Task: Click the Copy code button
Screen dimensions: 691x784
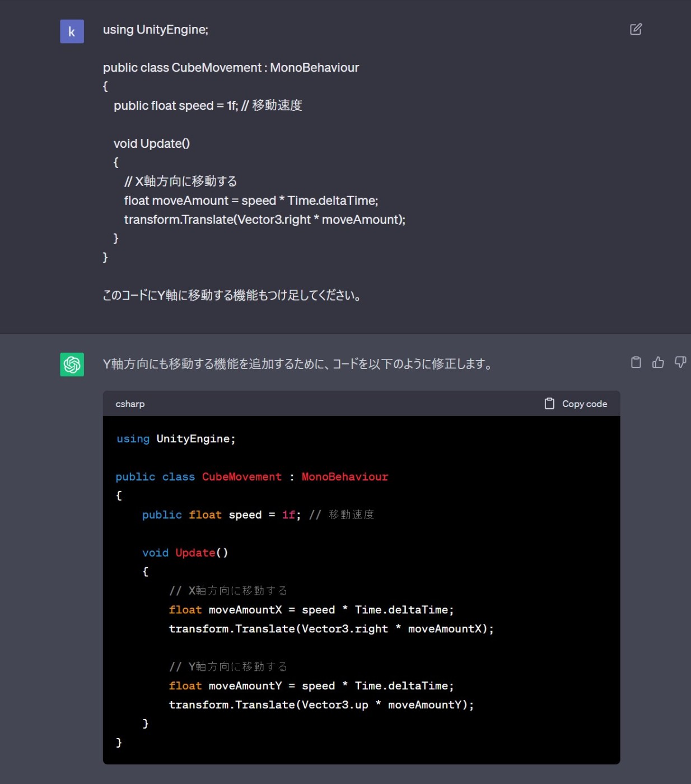Action: click(x=576, y=404)
